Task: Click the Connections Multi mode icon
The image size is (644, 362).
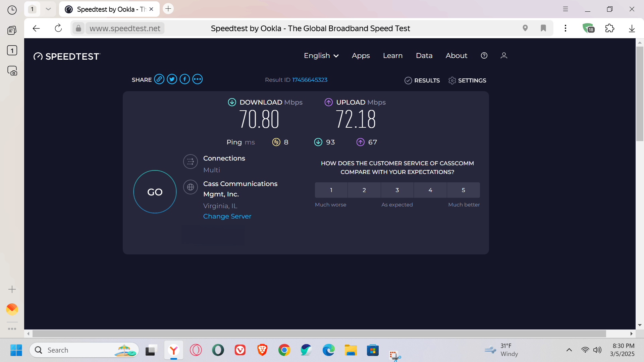Action: coord(190,162)
